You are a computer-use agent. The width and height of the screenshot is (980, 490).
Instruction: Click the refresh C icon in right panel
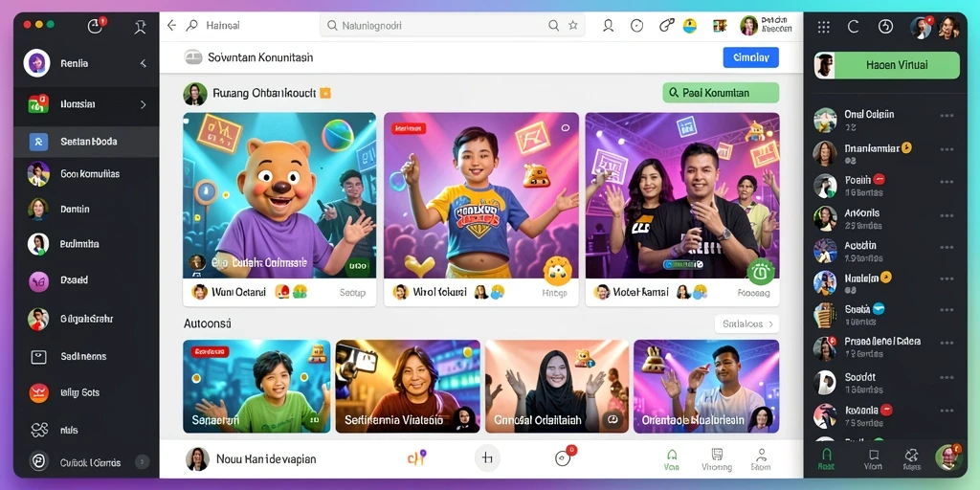853,26
